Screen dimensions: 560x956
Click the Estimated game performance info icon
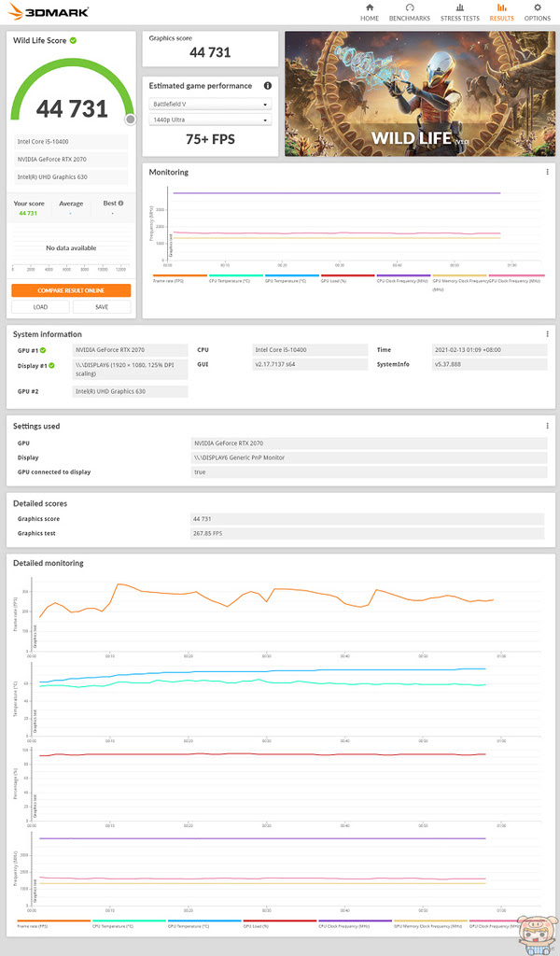[267, 86]
